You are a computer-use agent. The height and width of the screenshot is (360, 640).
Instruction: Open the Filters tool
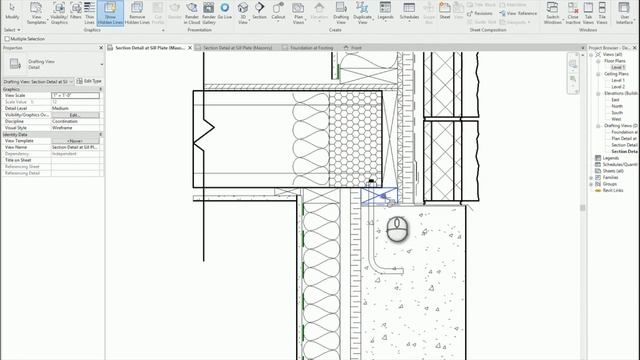click(76, 11)
